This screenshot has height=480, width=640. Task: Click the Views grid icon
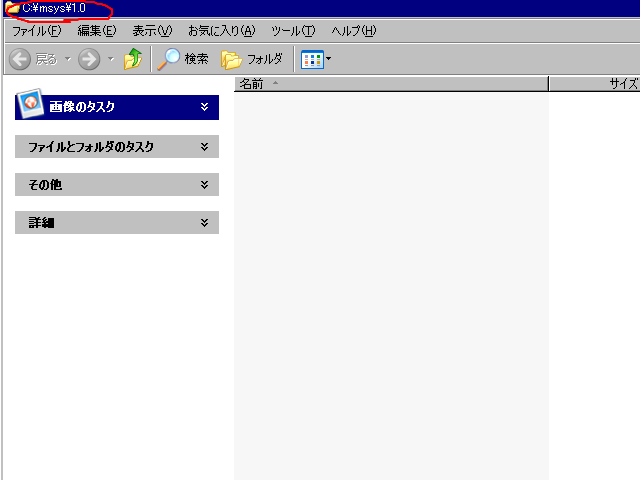pyautogui.click(x=312, y=60)
